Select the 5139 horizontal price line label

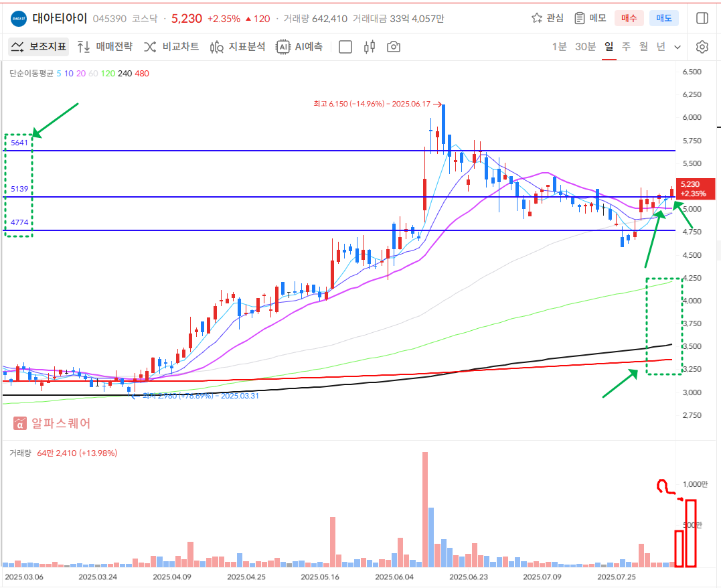(19, 189)
